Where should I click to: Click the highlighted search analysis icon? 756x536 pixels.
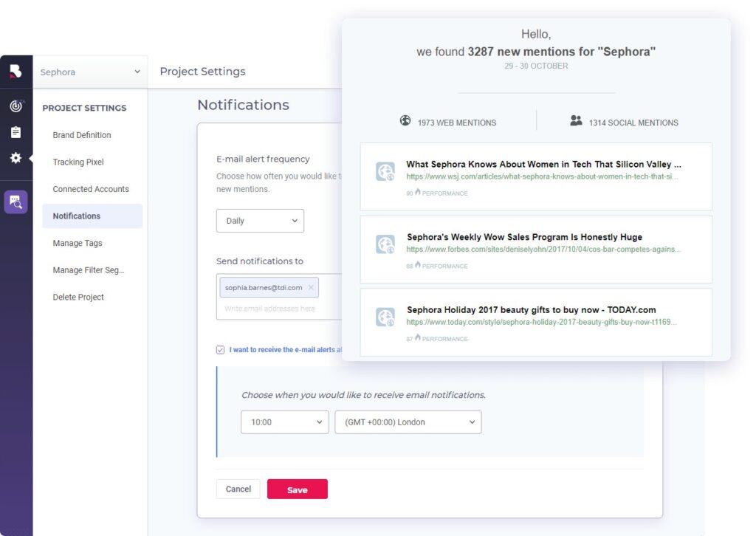[x=15, y=201]
